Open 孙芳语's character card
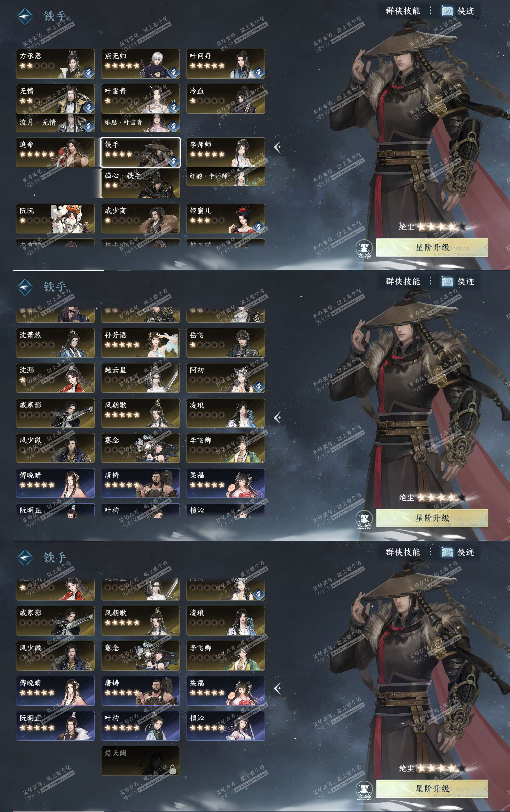 tap(141, 343)
